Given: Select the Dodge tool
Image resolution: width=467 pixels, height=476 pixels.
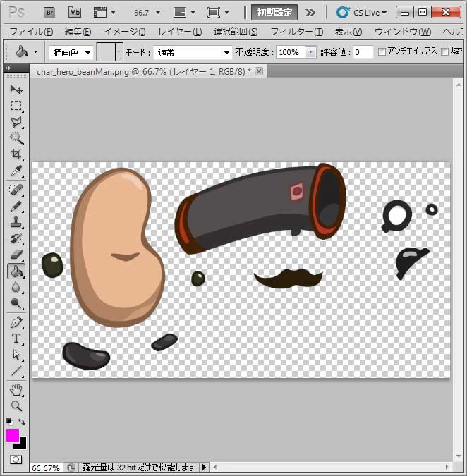Looking at the screenshot, I should [x=16, y=303].
